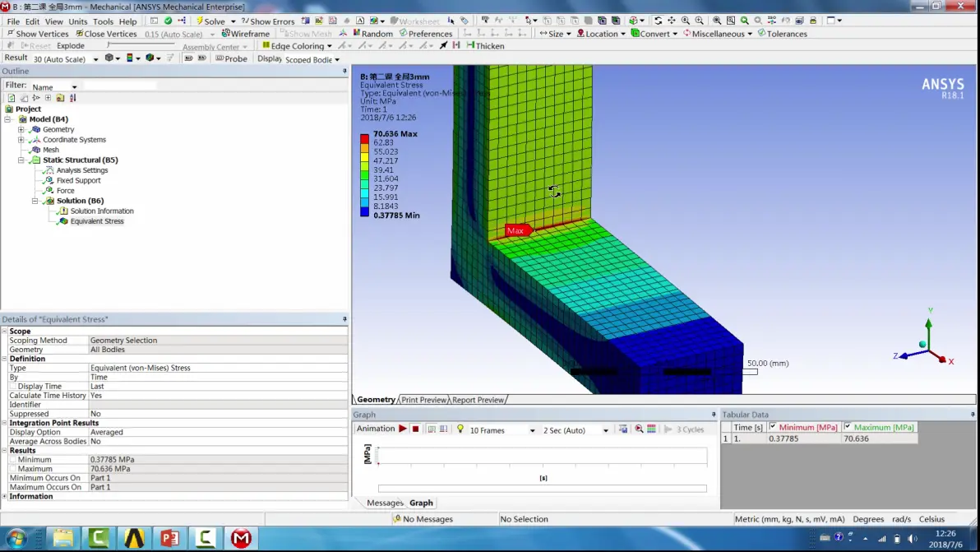Expand the Geometry tree node

(x=21, y=129)
